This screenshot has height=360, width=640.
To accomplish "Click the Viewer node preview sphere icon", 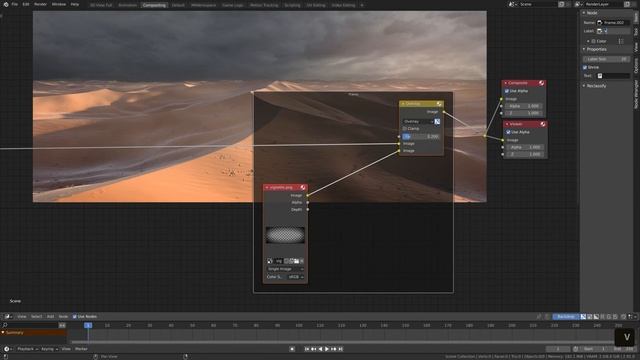I will (543, 124).
